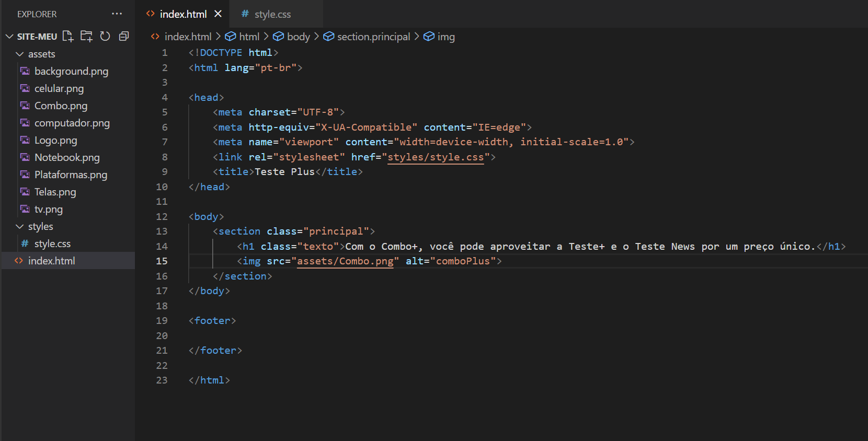Image resolution: width=868 pixels, height=441 pixels.
Task: Click the closing footer tag on line 21
Action: (x=215, y=350)
